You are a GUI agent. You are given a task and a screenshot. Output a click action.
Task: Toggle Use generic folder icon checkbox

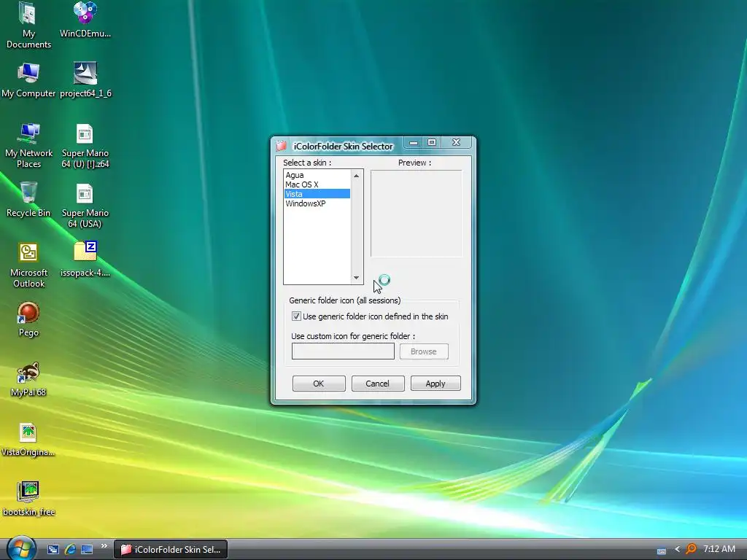tap(296, 316)
